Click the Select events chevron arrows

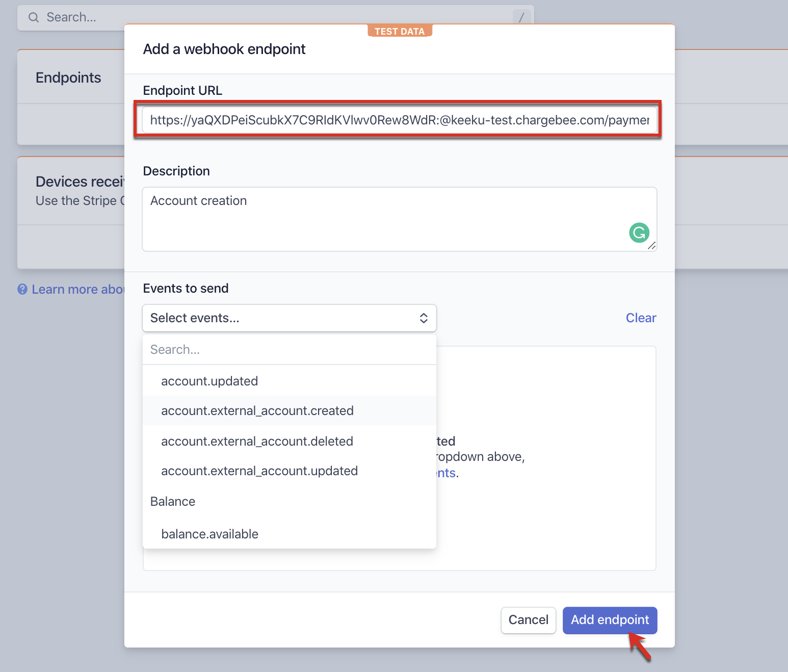tap(424, 318)
